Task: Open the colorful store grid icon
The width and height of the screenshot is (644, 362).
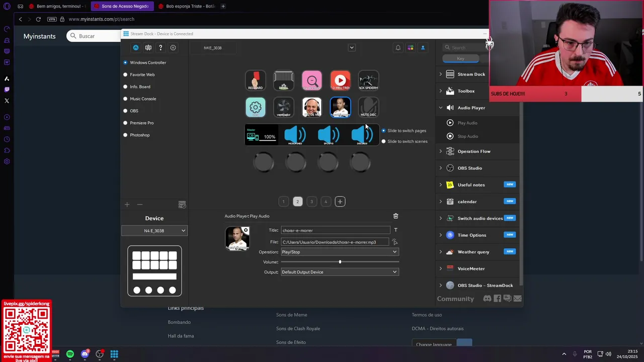Action: tap(411, 48)
